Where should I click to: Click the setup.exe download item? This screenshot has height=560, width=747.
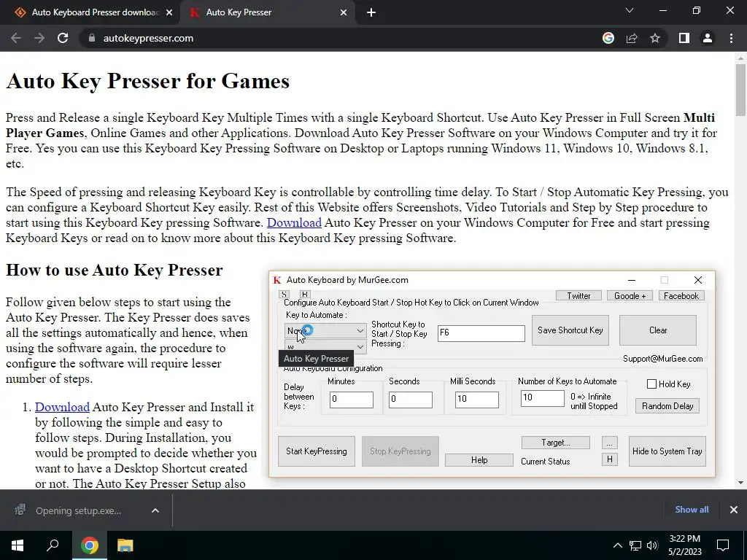click(x=77, y=510)
